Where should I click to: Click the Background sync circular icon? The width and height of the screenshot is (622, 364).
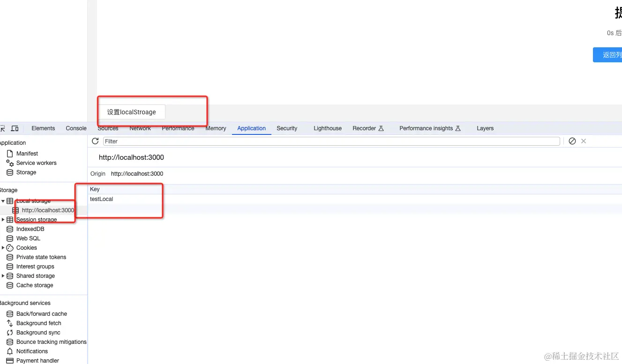10,333
